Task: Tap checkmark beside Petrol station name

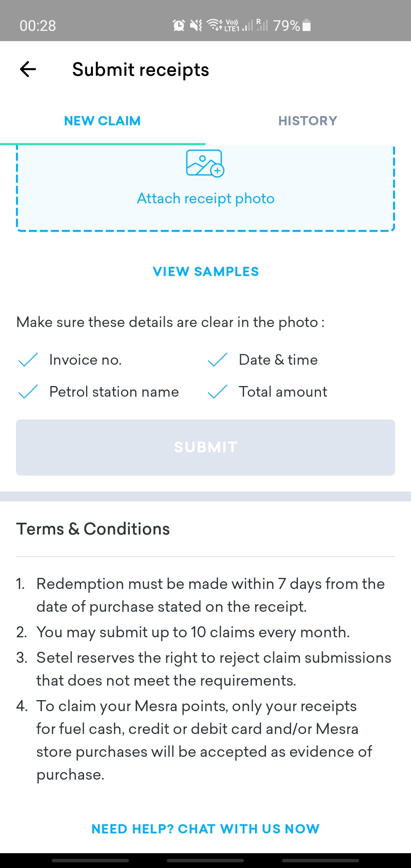Action: click(28, 392)
